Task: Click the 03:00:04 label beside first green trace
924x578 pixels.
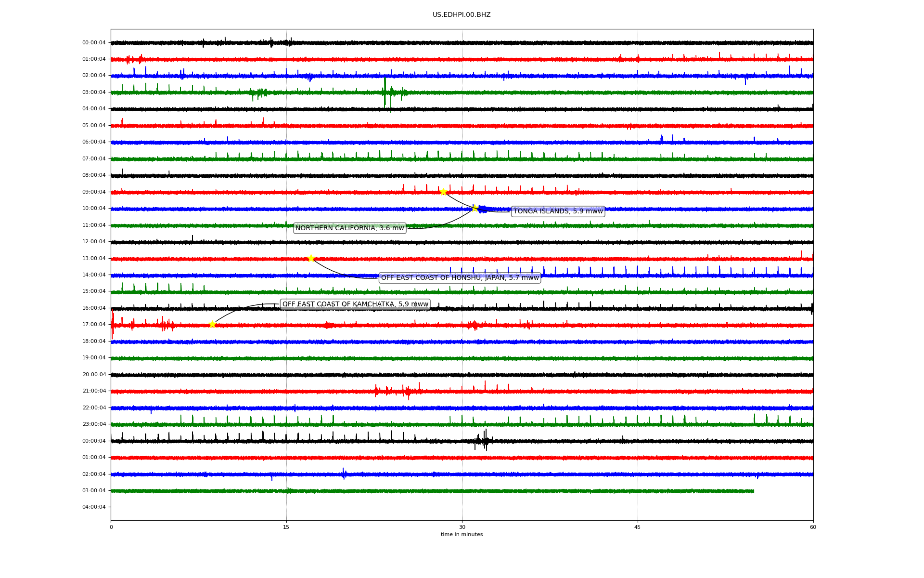Action: click(x=94, y=92)
